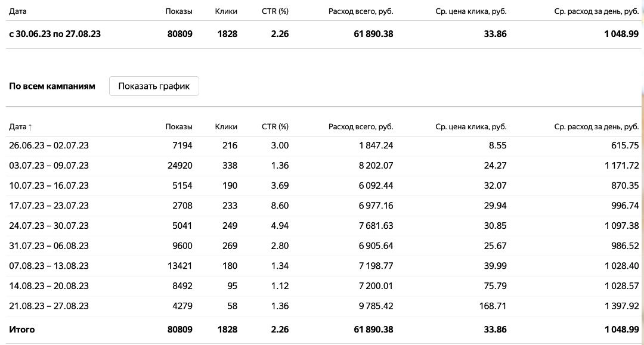The width and height of the screenshot is (644, 345).
Task: Select the 14.08.23 – 20.08.23 date range
Action: tap(49, 286)
